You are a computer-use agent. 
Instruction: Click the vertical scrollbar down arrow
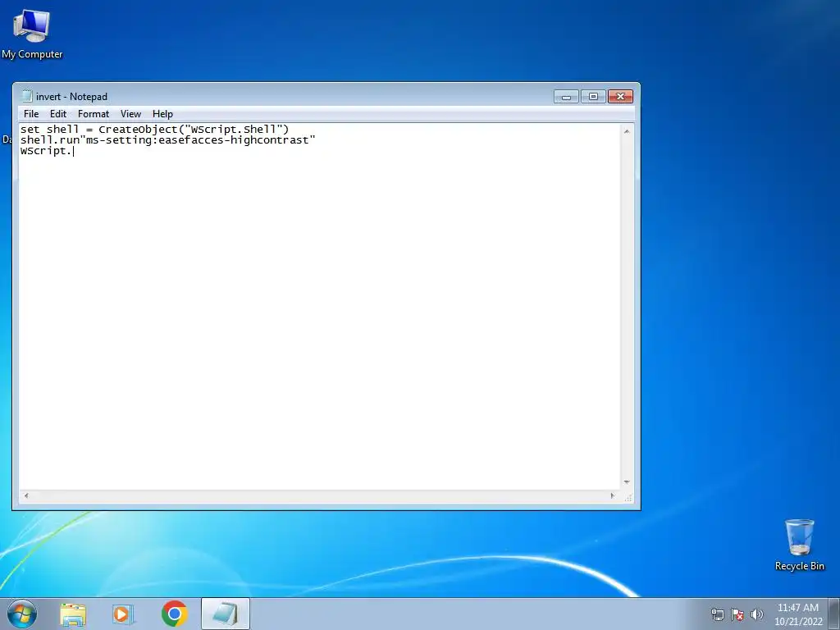click(x=627, y=482)
